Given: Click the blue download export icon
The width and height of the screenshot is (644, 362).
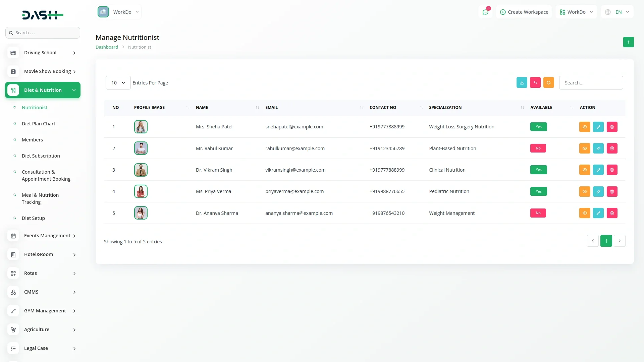Looking at the screenshot, I should 522,83.
